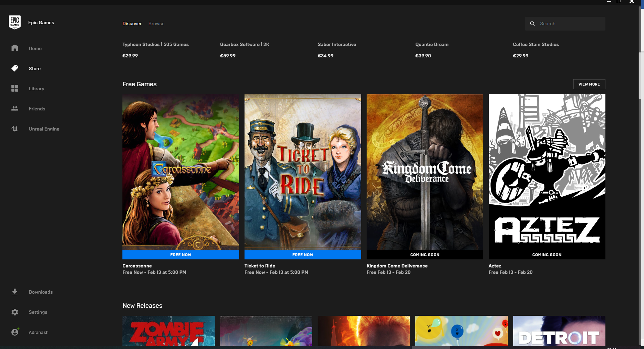Select the Discover tab
Viewport: 644px width, 349px height.
click(x=132, y=23)
